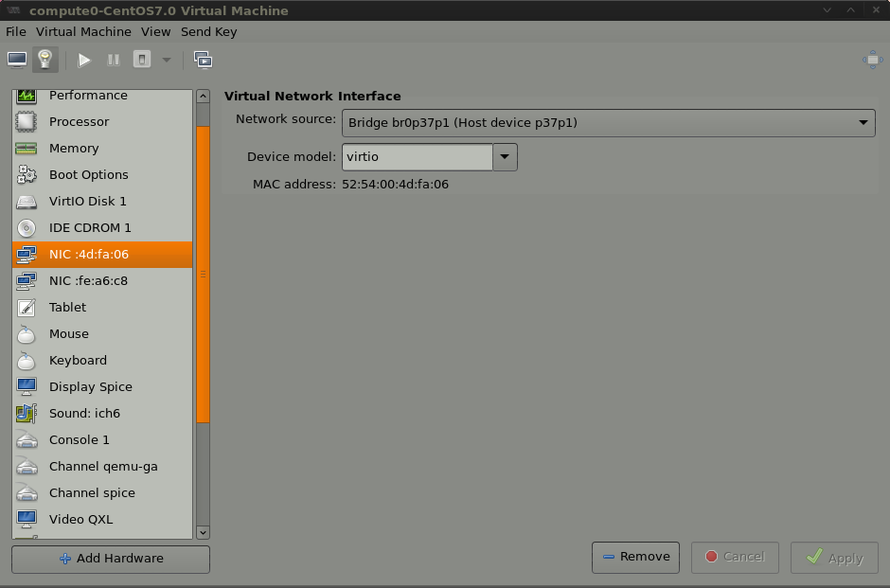
Task: Select the Memory hardware entry
Action: [x=74, y=149]
